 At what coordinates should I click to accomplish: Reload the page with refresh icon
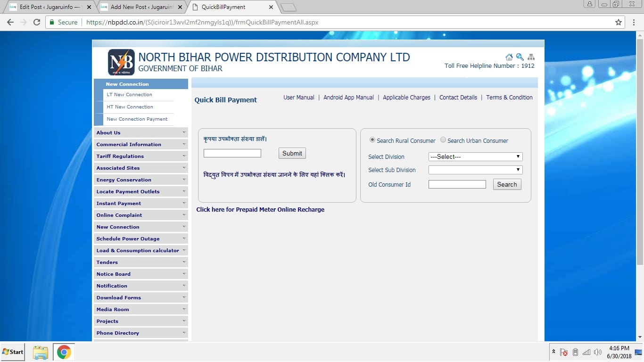(37, 22)
